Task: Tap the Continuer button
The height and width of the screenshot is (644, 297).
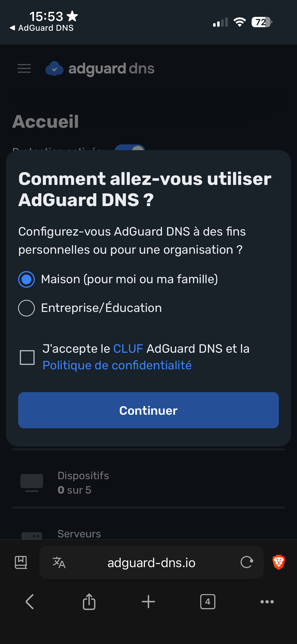Action: (148, 410)
